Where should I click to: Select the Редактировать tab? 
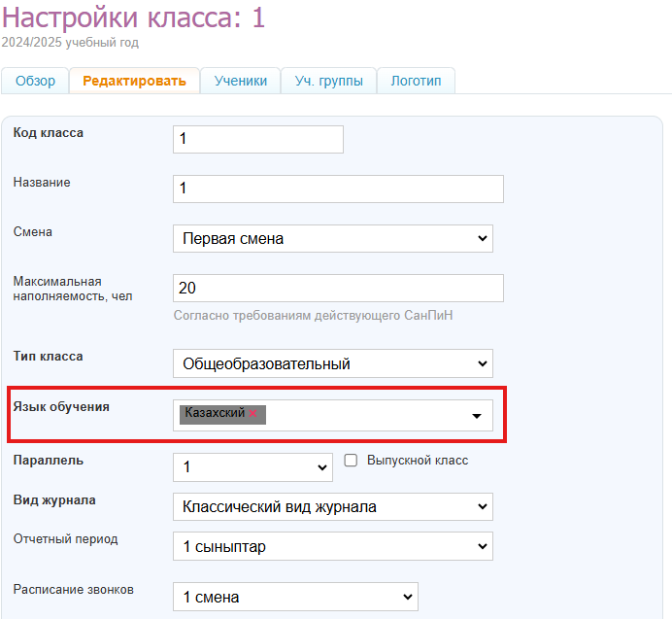[134, 82]
